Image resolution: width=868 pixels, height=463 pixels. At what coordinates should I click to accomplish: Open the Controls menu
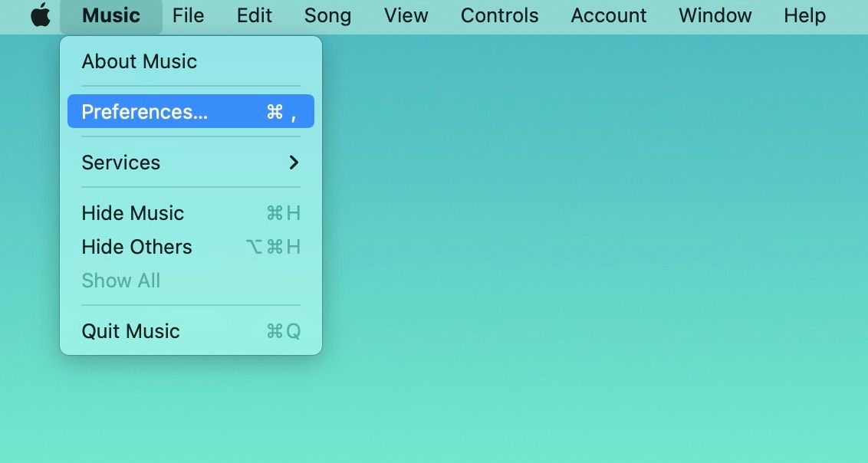click(x=499, y=15)
